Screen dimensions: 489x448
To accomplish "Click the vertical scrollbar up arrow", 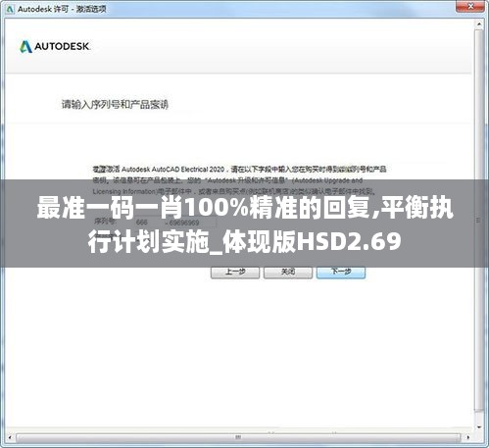I will tap(479, 25).
